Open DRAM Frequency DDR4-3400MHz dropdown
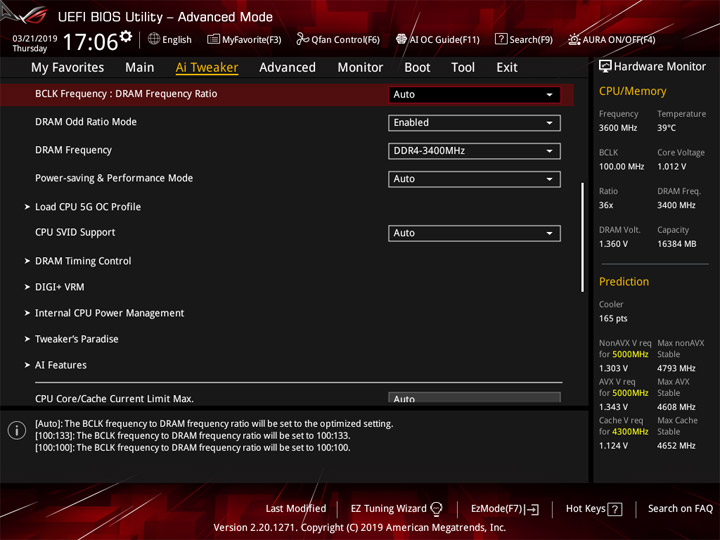720x540 pixels. coord(474,151)
